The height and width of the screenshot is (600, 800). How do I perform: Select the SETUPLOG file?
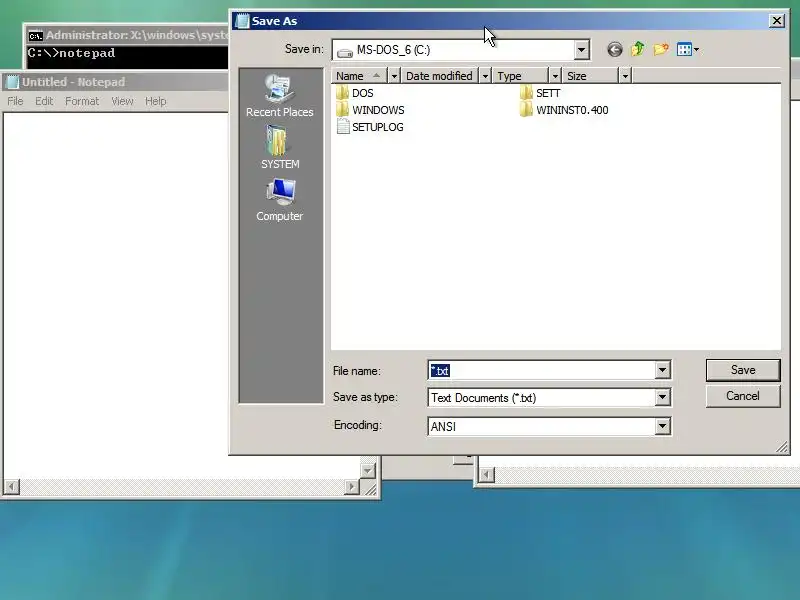point(370,127)
